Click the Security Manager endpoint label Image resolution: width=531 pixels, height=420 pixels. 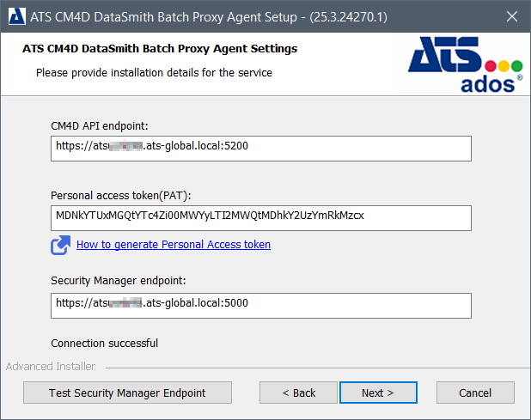[x=118, y=280]
